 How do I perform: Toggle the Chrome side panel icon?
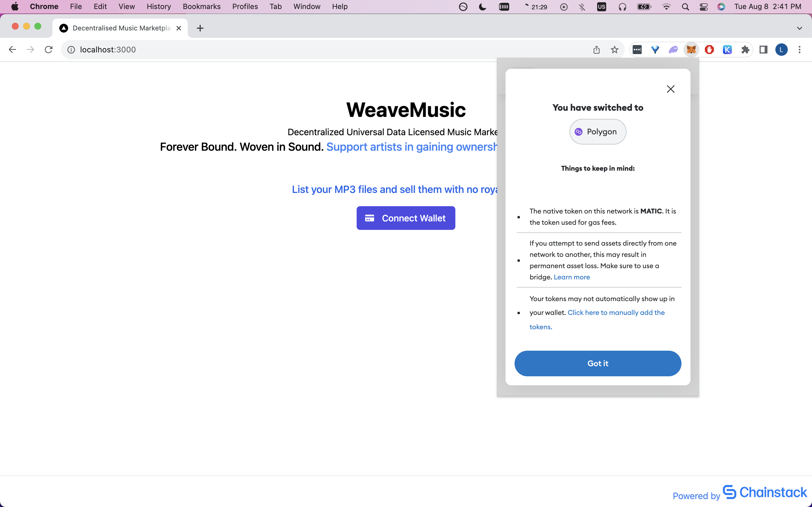763,50
